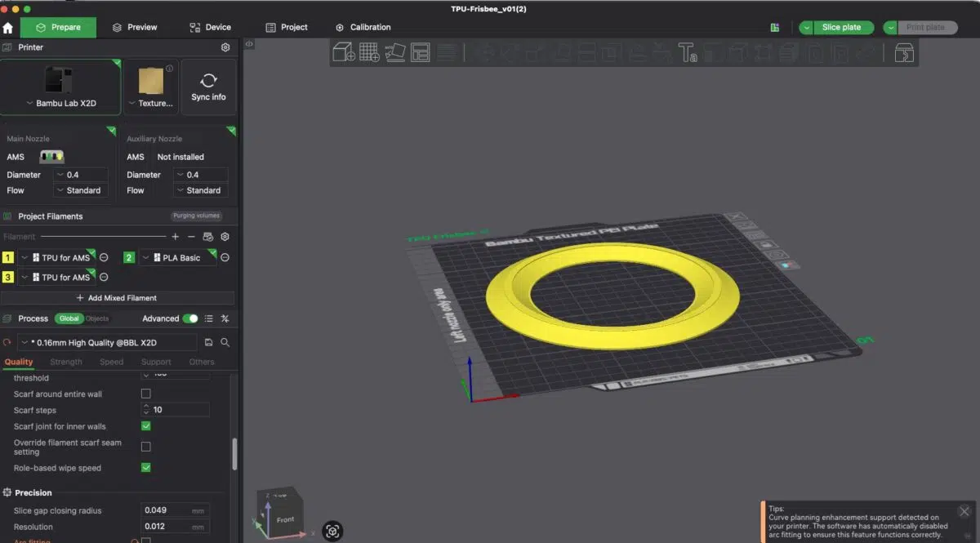Open the Speed settings tab
The image size is (980, 543).
click(112, 362)
